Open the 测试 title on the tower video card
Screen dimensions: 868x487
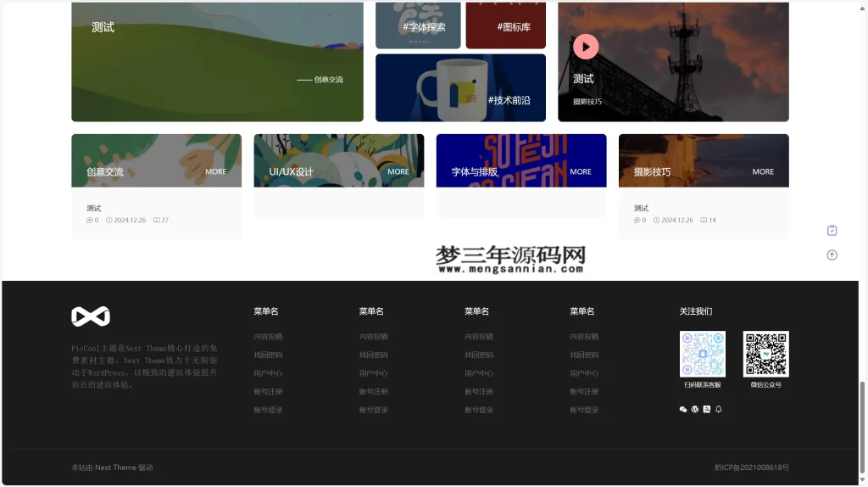click(x=583, y=79)
